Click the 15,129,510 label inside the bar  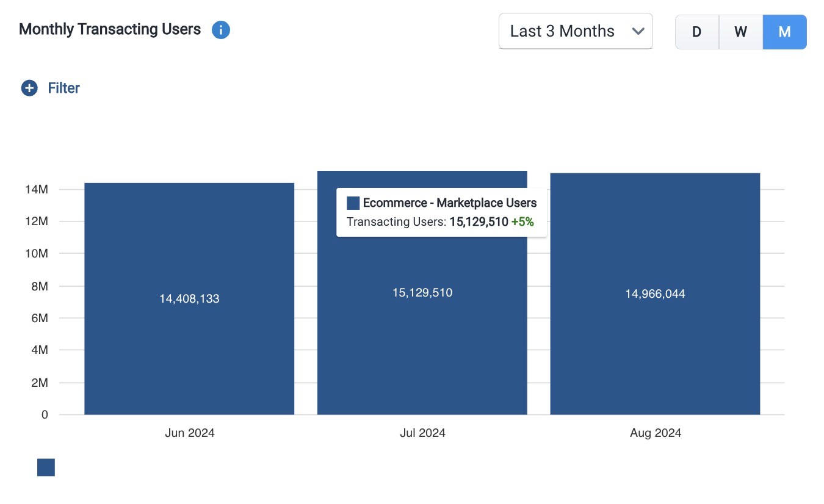(422, 293)
